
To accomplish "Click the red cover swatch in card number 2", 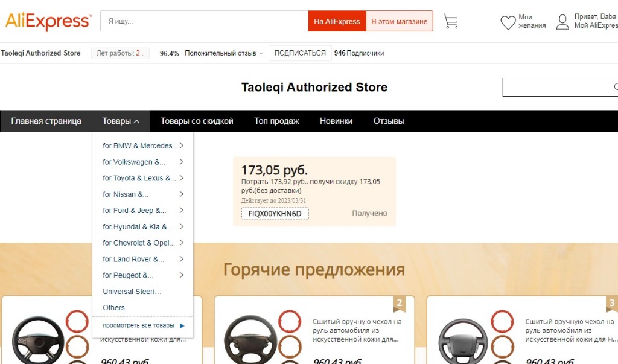I will coord(290,321).
